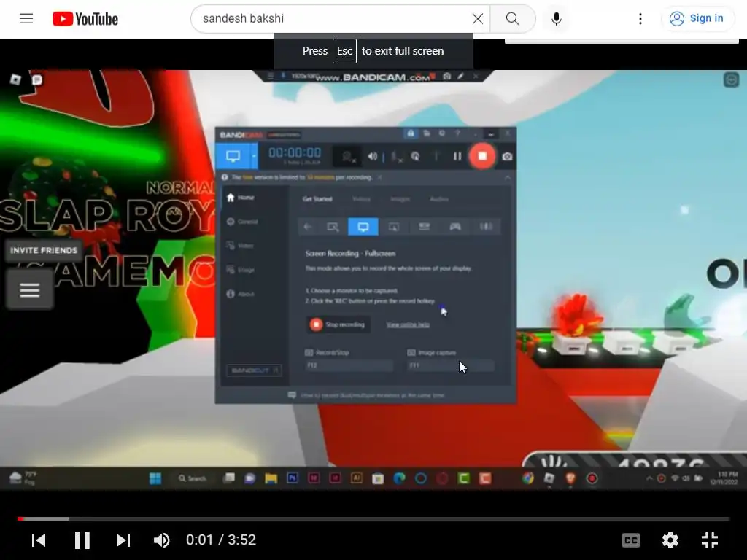Click the Search box in recorded taskbar
747x560 pixels.
[x=192, y=478]
